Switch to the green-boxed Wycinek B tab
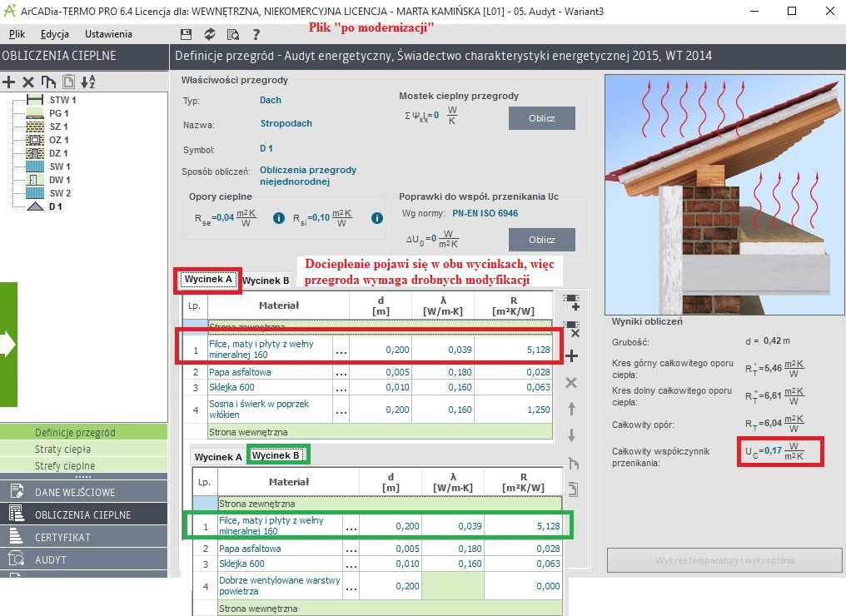Screen dimensions: 846x616 point(277,456)
